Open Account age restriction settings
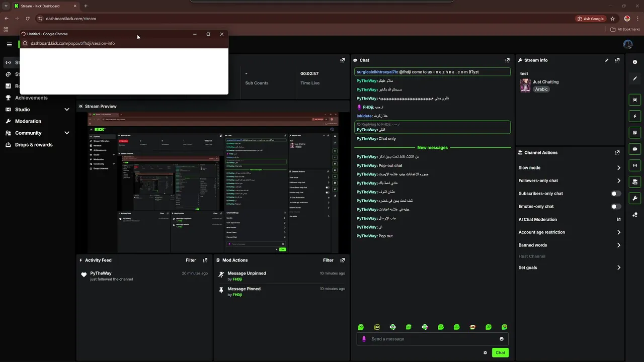The image size is (644, 362). [x=570, y=232]
